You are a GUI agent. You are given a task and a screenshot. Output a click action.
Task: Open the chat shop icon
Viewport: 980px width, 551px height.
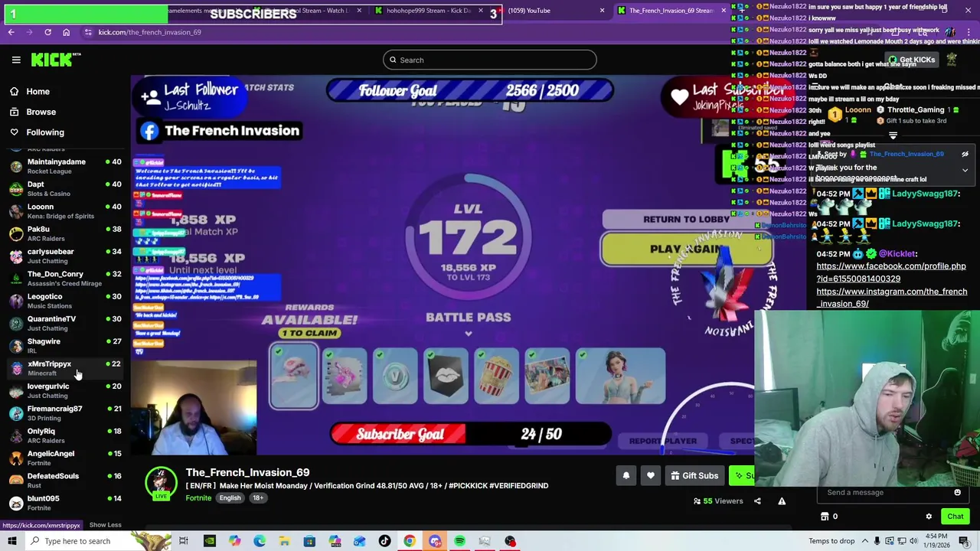825,517
